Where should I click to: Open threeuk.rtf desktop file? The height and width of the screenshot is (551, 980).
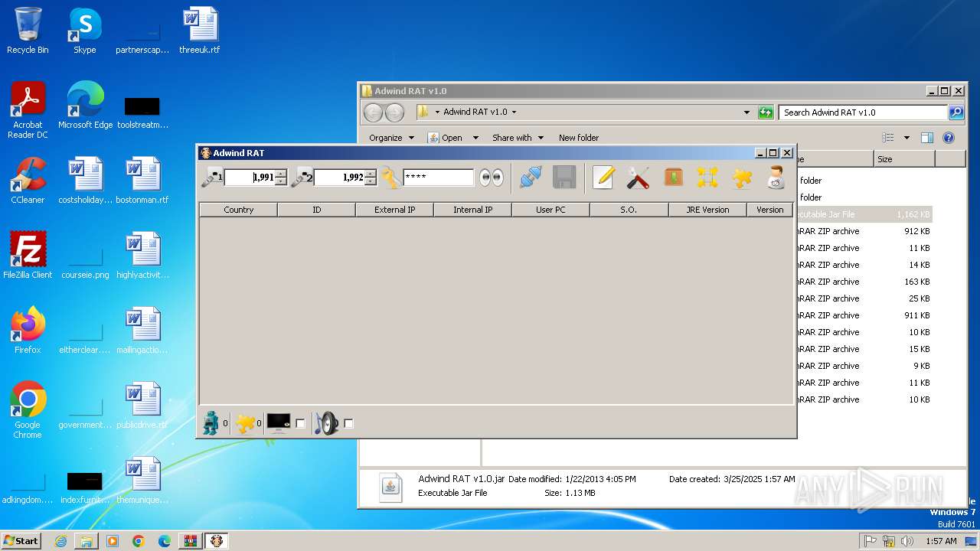coord(200,31)
